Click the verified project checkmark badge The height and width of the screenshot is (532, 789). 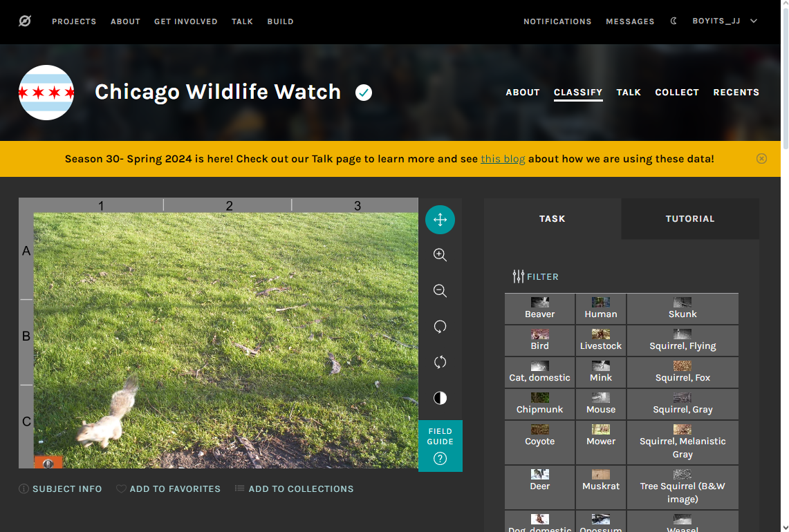(363, 93)
